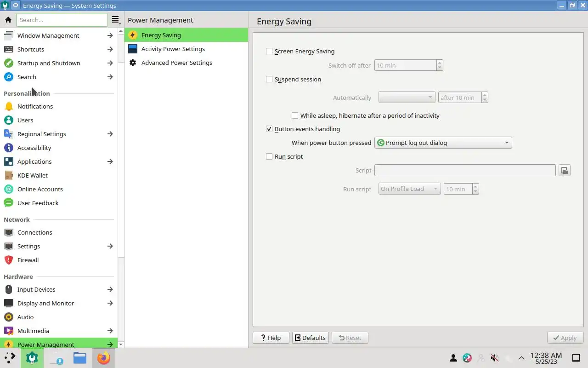Open the hamburger menu beside search
Screen dimensions: 588x368
coord(115,20)
